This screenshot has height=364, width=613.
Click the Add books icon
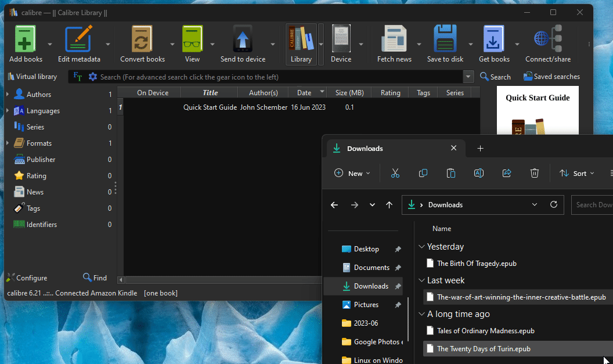[26, 39]
